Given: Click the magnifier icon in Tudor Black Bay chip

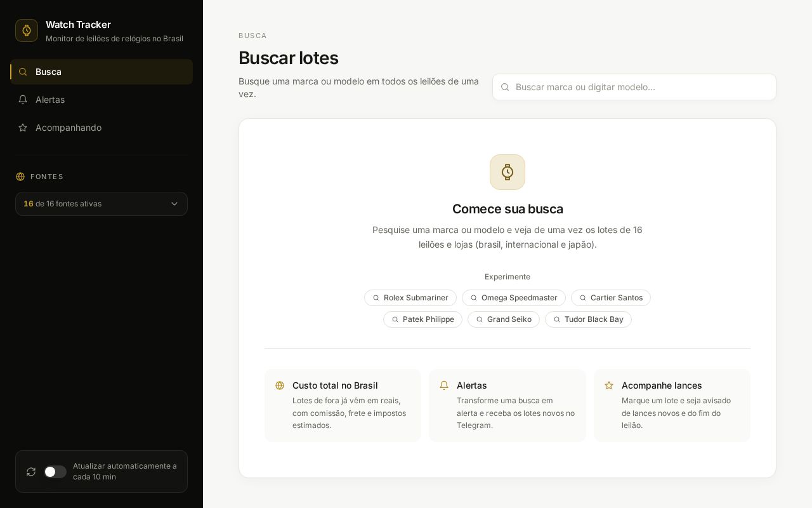Looking at the screenshot, I should (557, 319).
